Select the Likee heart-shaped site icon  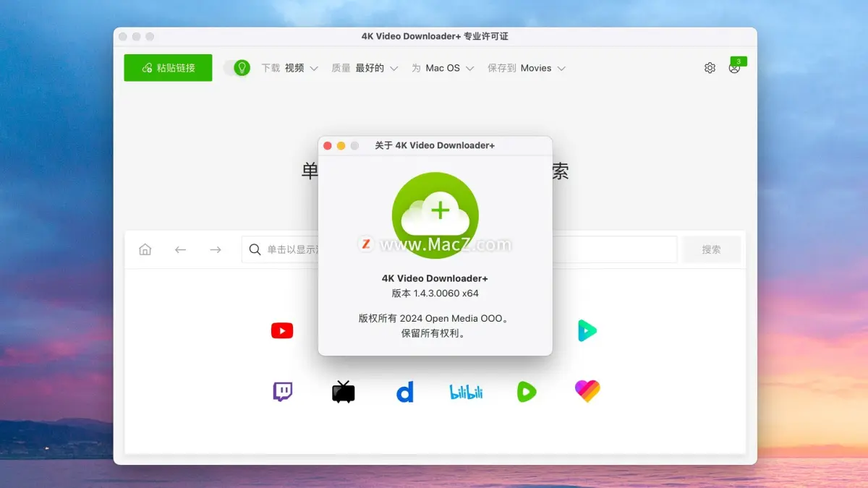pyautogui.click(x=587, y=391)
